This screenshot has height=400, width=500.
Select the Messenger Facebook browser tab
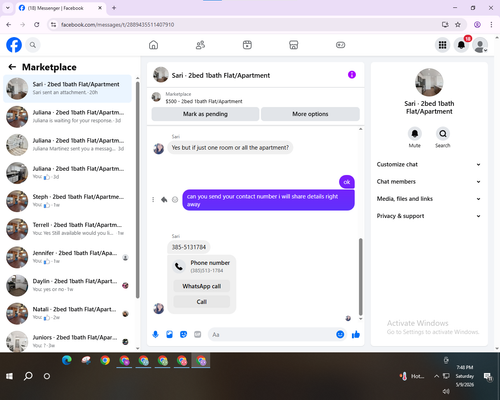pos(61,8)
